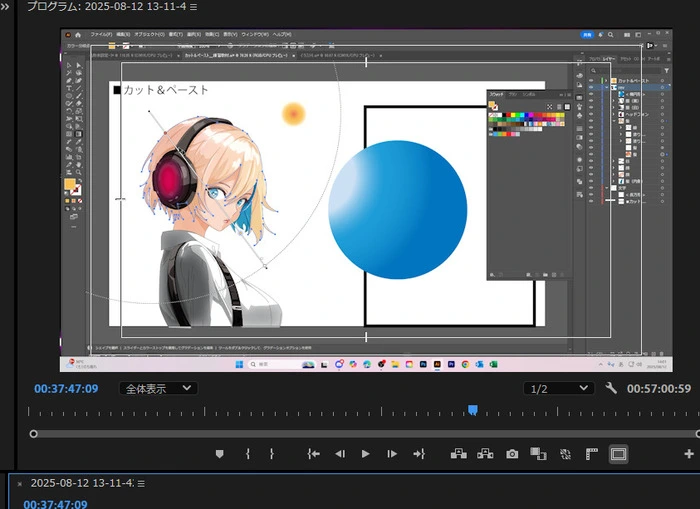
Task: Export a frame with the camera icon
Action: [512, 454]
